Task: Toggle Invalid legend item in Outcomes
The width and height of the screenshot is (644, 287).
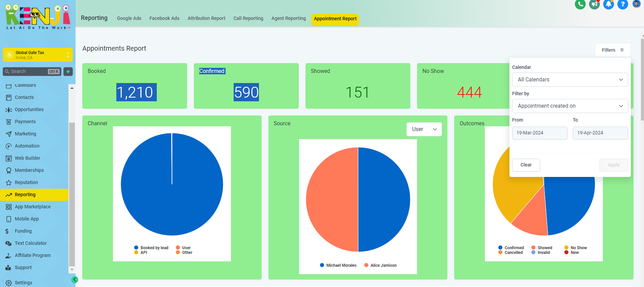Action: click(540, 253)
